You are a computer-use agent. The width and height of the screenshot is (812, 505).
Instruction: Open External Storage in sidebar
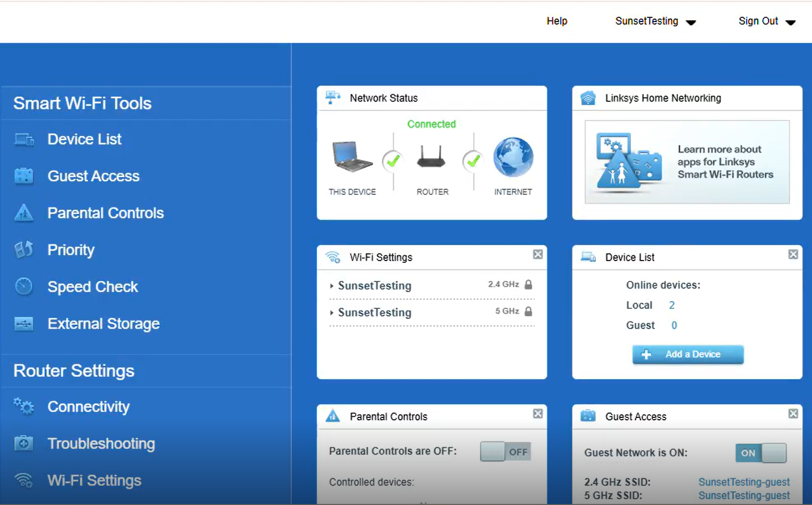[104, 324]
